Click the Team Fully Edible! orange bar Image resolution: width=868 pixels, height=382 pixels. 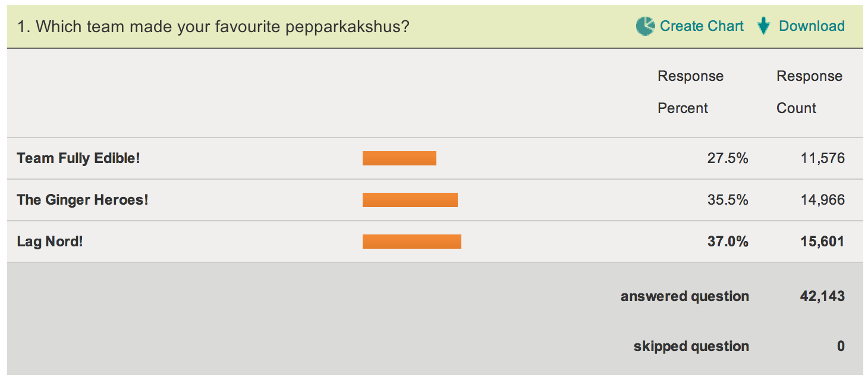click(400, 158)
